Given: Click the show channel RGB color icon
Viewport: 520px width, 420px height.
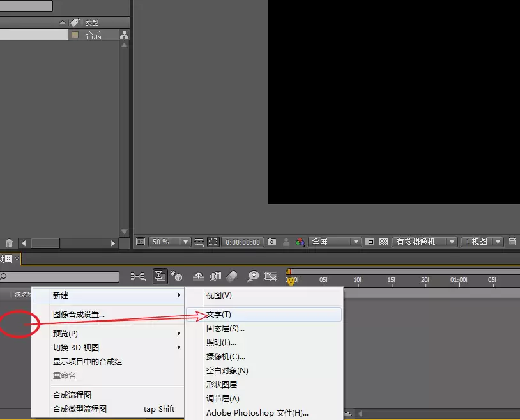Looking at the screenshot, I should point(300,242).
